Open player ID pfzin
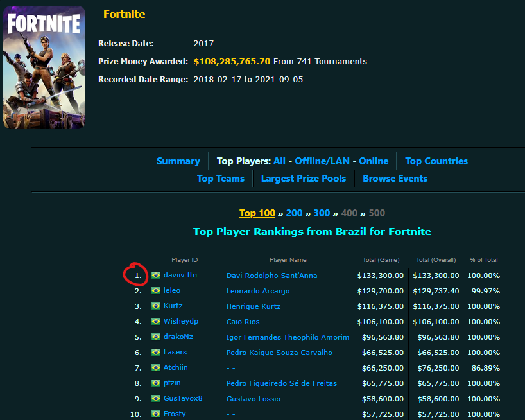525x420 pixels. pyautogui.click(x=172, y=383)
